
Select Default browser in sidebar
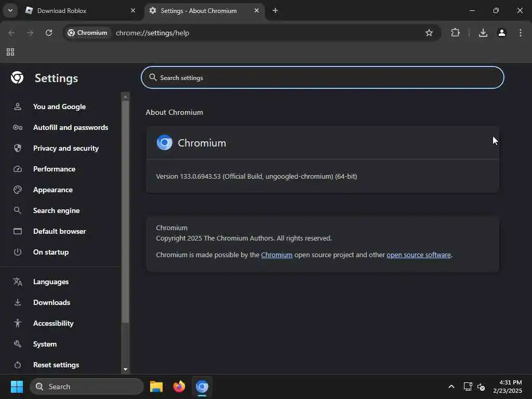coord(59,231)
